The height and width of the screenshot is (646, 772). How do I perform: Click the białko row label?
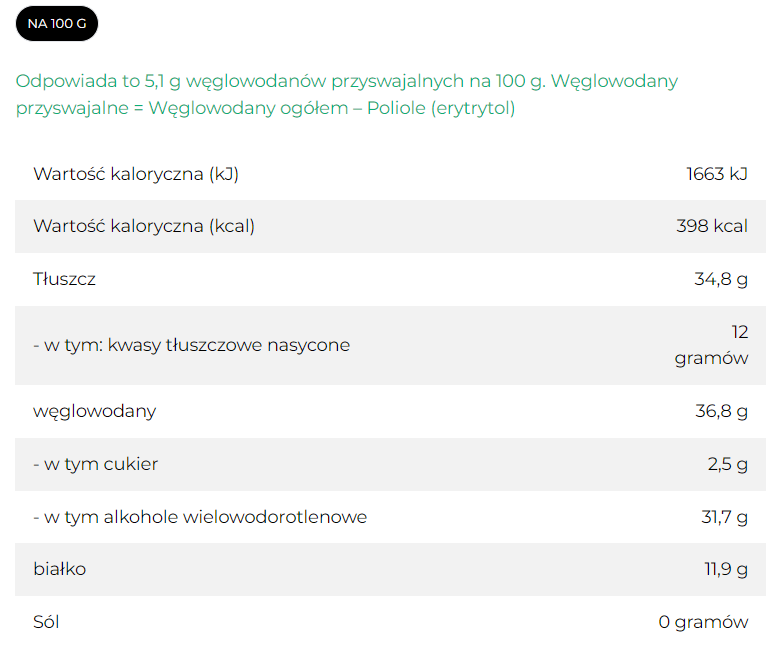[59, 569]
